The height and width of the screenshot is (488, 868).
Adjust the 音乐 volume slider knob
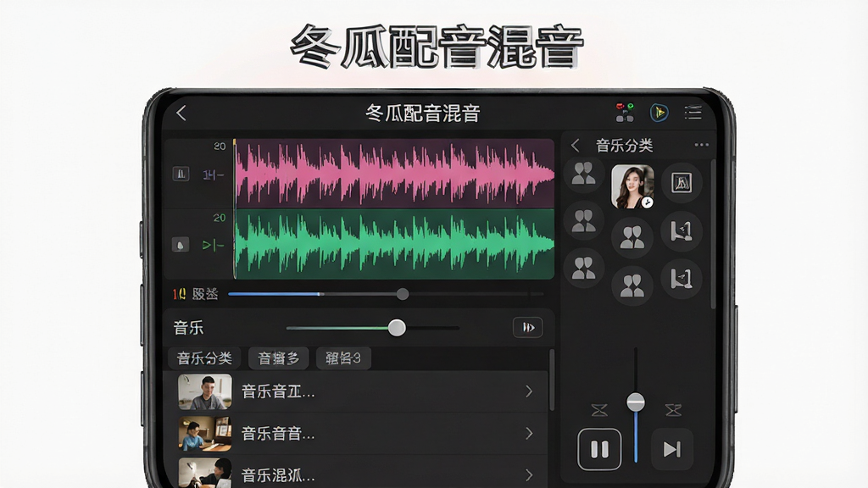point(397,328)
